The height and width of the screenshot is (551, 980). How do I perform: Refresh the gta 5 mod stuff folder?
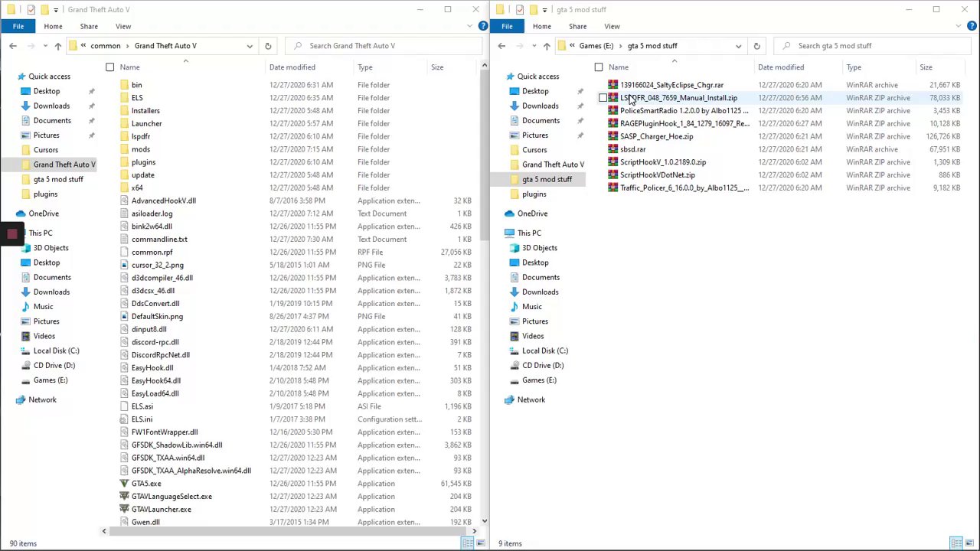coord(756,46)
